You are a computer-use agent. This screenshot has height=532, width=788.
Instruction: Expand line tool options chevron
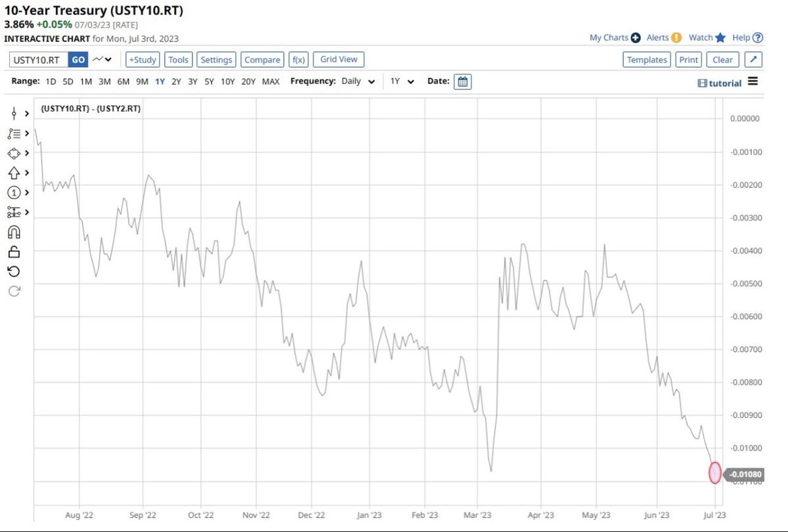click(27, 114)
